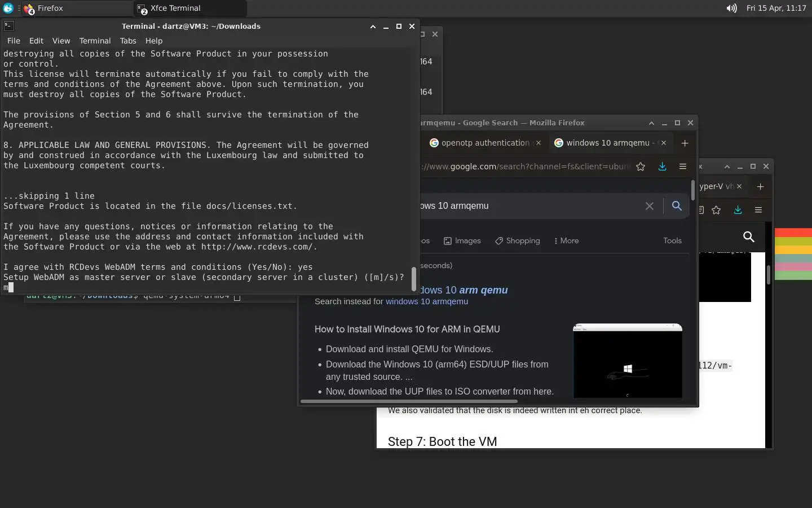Open the Windows boot screen thumbnail

(628, 361)
